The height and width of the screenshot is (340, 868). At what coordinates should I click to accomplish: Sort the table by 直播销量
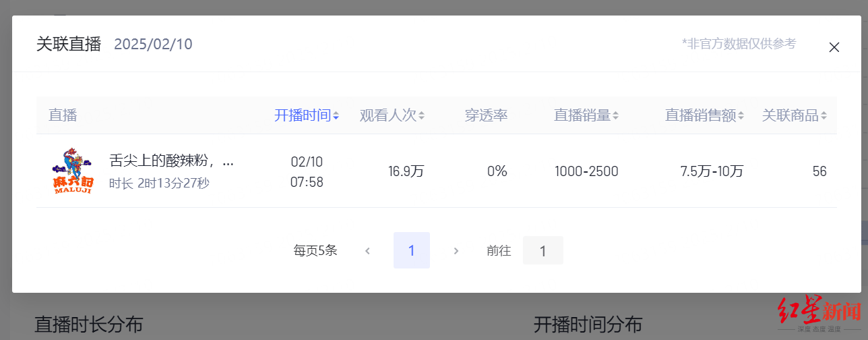pyautogui.click(x=615, y=115)
